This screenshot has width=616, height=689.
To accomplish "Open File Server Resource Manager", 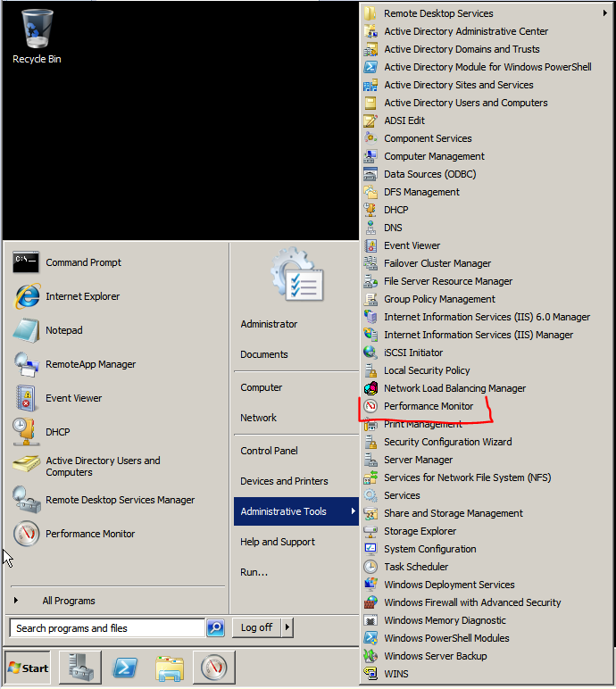I will tap(448, 281).
